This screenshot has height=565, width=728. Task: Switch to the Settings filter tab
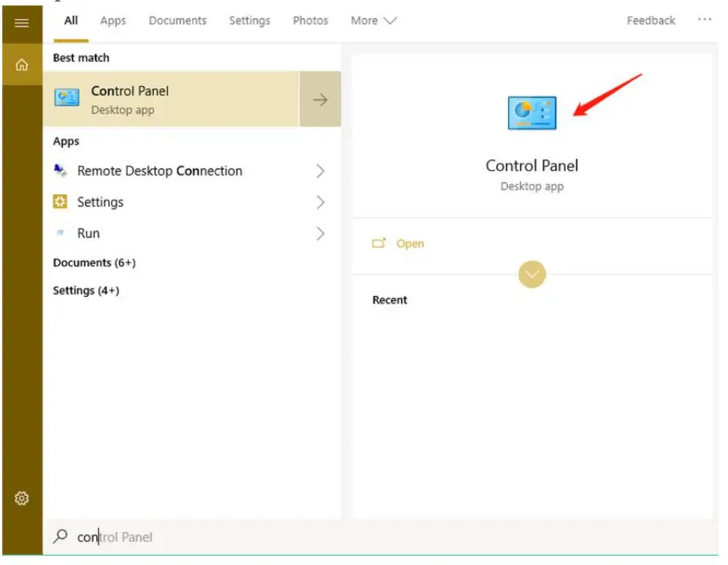[249, 20]
